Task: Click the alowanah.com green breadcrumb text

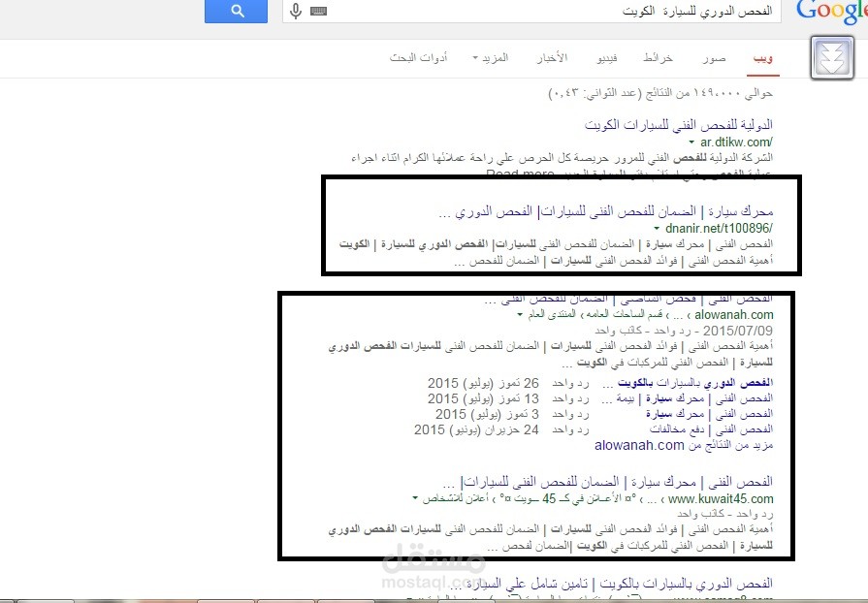Action: [733, 315]
